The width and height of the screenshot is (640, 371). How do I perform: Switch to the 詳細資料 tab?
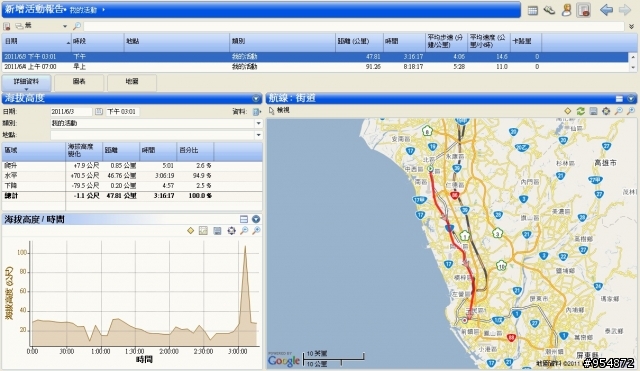pos(27,82)
